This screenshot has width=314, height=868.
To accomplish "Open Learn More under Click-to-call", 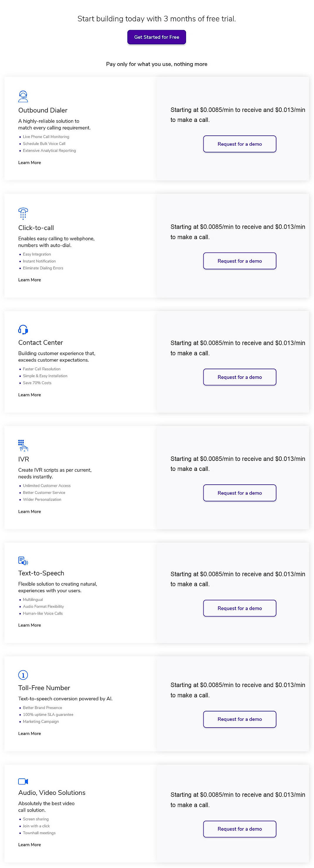I will (x=30, y=280).
